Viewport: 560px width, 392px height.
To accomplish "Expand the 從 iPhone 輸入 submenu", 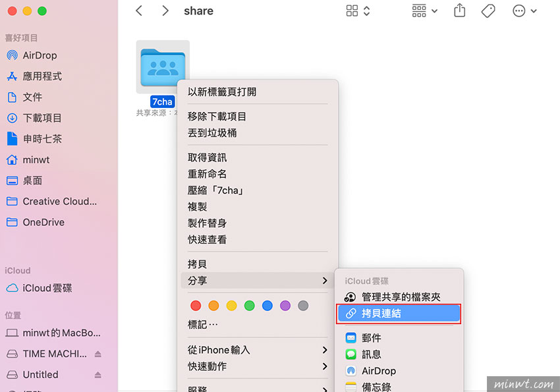I will [x=257, y=350].
